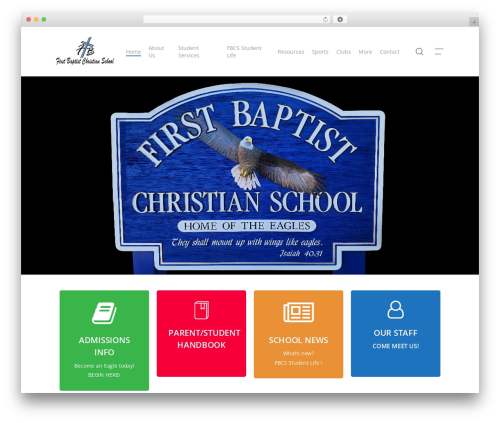Click the newspaper icon on School News card

[x=298, y=312]
